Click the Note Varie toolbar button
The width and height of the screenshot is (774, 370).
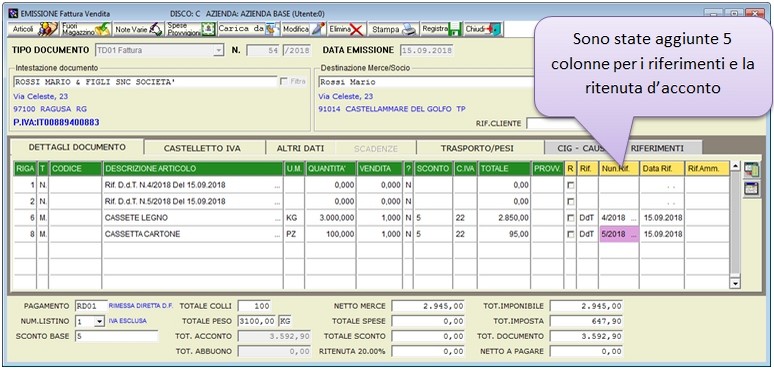[138, 30]
